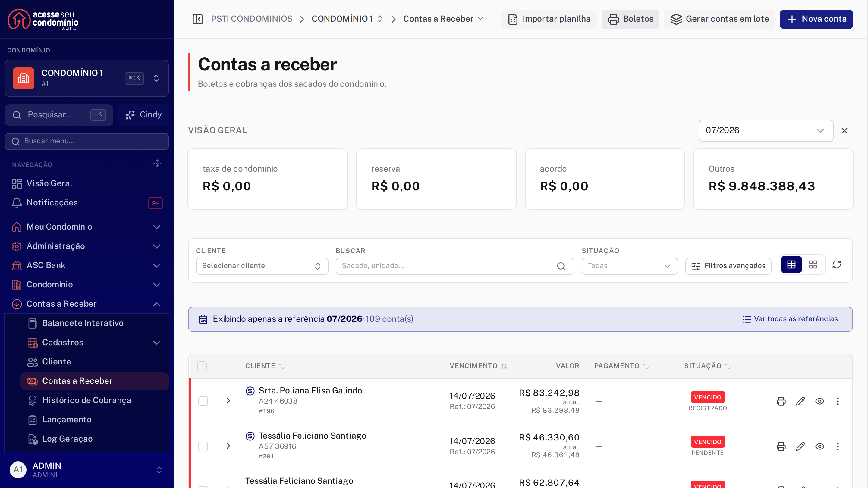The height and width of the screenshot is (488, 868).
Task: Open Lançamento submenu item
Action: coord(95,419)
